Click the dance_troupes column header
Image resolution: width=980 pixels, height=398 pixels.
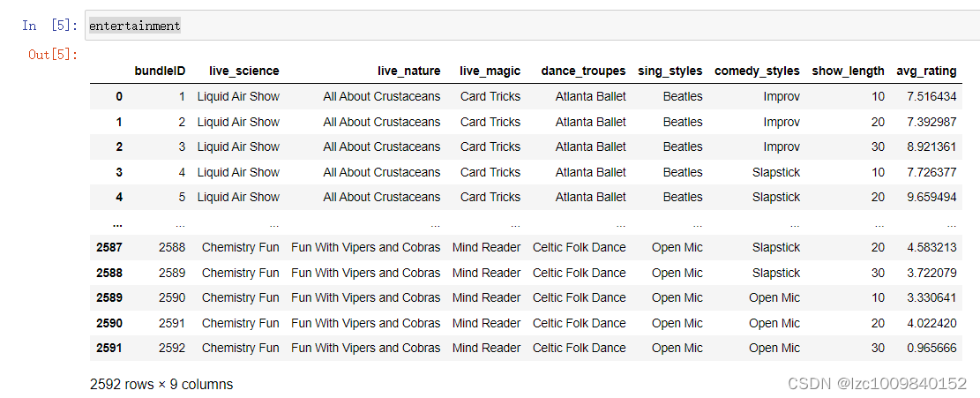[x=583, y=71]
